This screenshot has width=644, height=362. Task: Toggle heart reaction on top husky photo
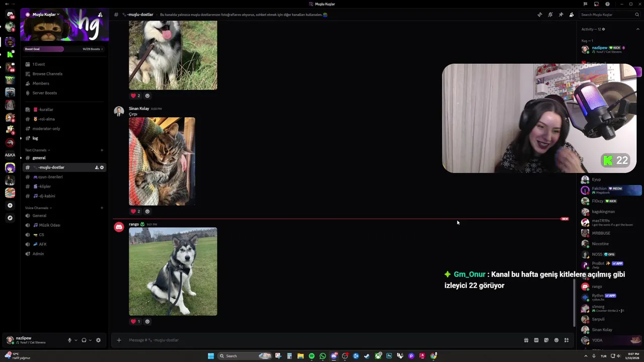(x=136, y=96)
